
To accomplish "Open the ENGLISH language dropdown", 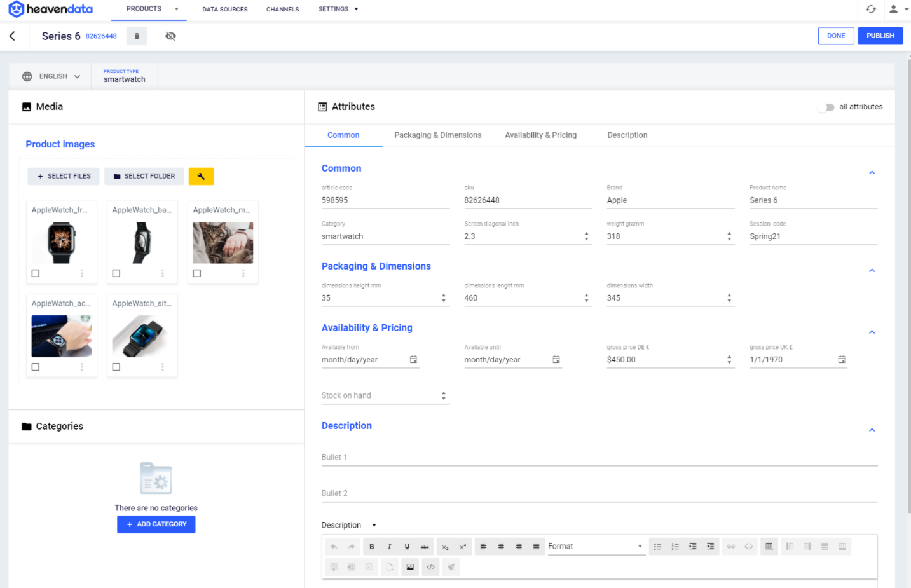I will (x=51, y=76).
